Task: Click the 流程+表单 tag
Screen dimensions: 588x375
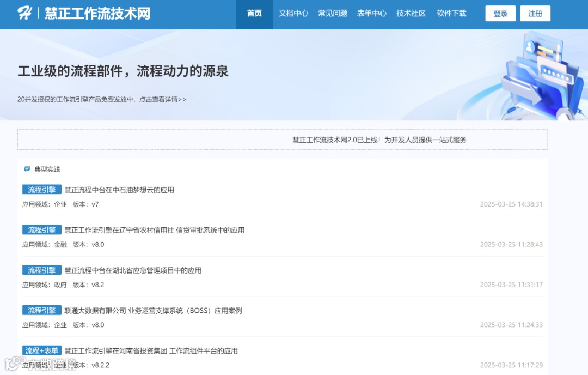Action: coord(41,350)
